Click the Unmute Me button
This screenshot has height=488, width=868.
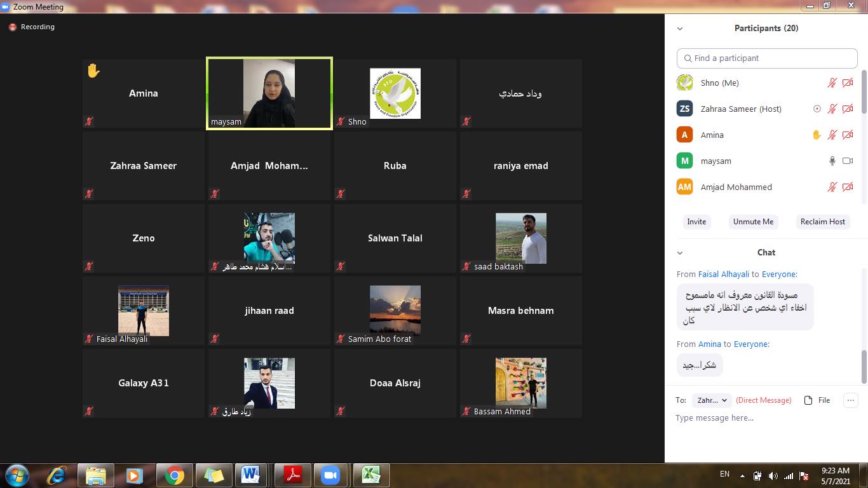(753, 222)
